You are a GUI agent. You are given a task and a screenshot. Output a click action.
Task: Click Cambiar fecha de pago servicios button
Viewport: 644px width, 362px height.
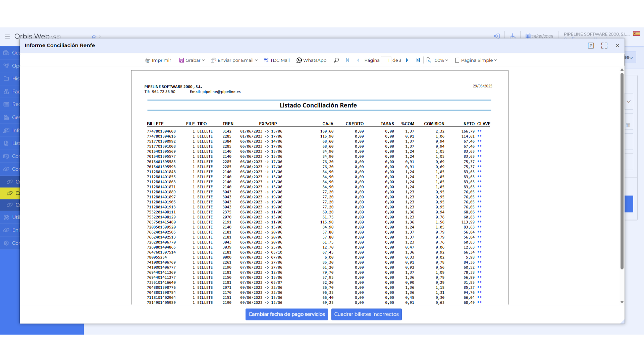[x=287, y=314]
